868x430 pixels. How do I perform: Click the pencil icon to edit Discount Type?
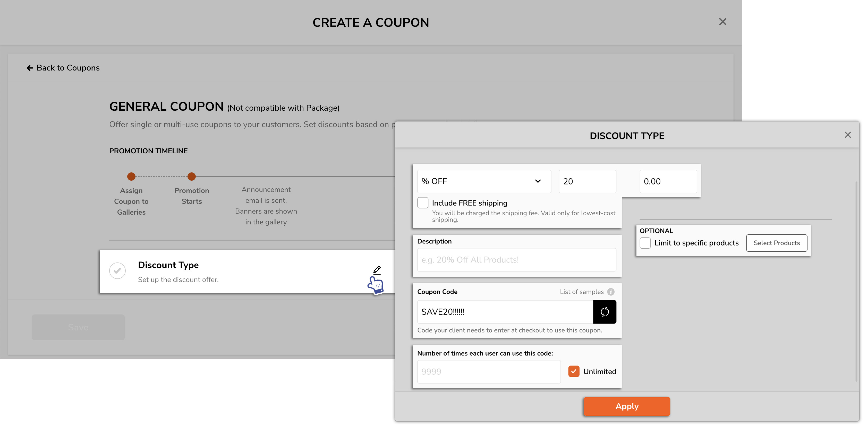coord(377,270)
